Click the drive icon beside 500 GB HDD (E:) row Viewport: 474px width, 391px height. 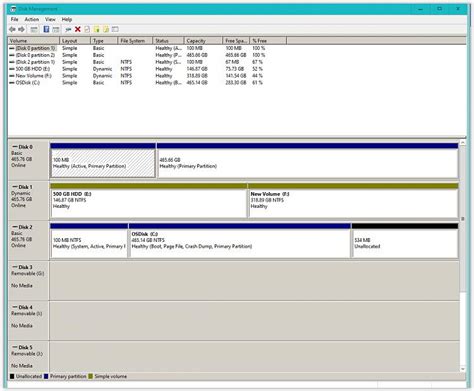point(12,69)
